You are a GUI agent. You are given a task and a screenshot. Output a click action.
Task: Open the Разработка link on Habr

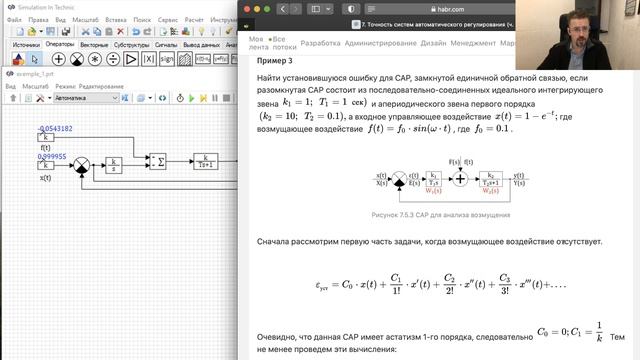[320, 43]
